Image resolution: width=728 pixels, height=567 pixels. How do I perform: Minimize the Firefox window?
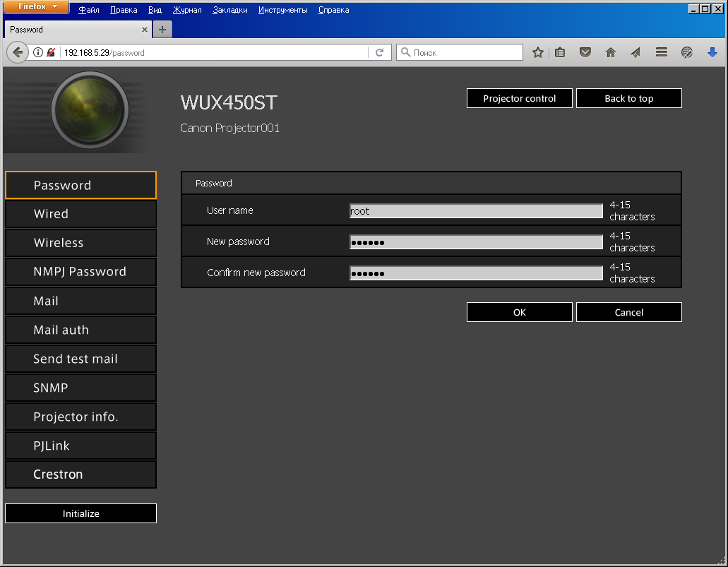pos(693,8)
